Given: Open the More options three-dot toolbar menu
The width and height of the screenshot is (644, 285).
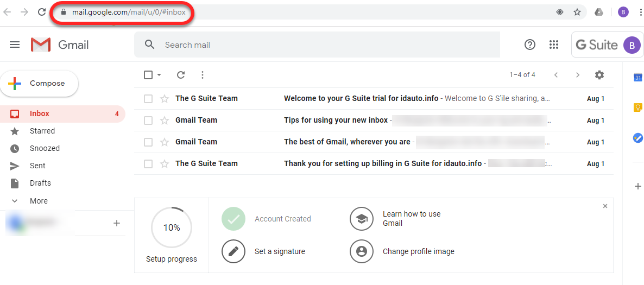Looking at the screenshot, I should click(x=202, y=75).
